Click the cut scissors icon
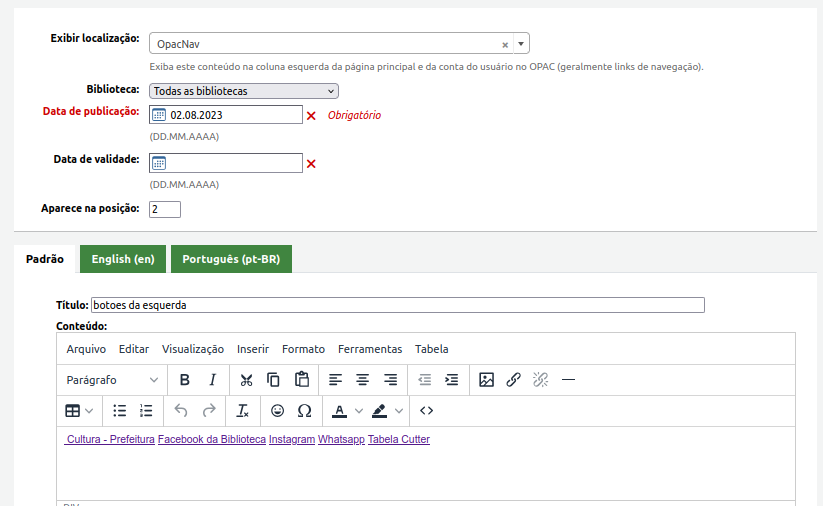This screenshot has width=823, height=506. pyautogui.click(x=246, y=380)
